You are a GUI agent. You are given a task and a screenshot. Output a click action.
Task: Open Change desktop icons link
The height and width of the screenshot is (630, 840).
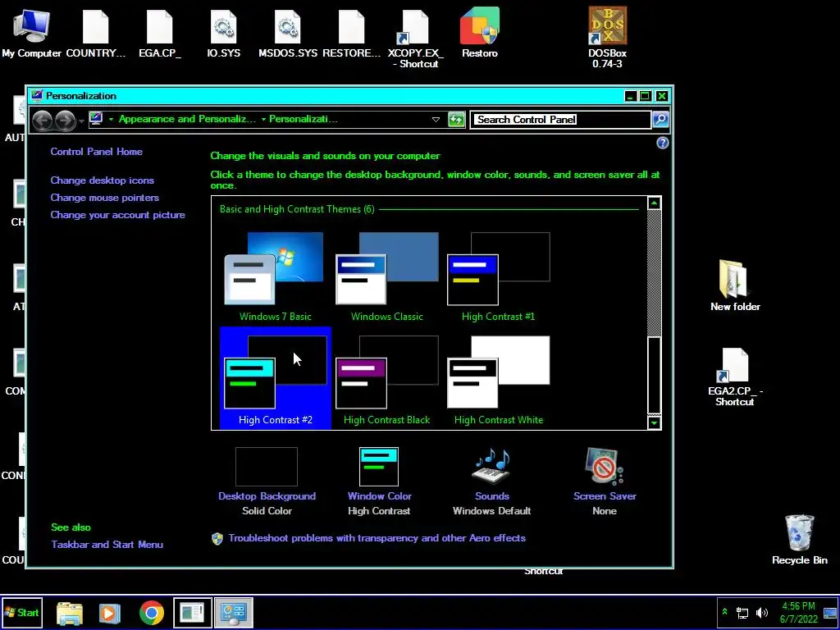103,180
